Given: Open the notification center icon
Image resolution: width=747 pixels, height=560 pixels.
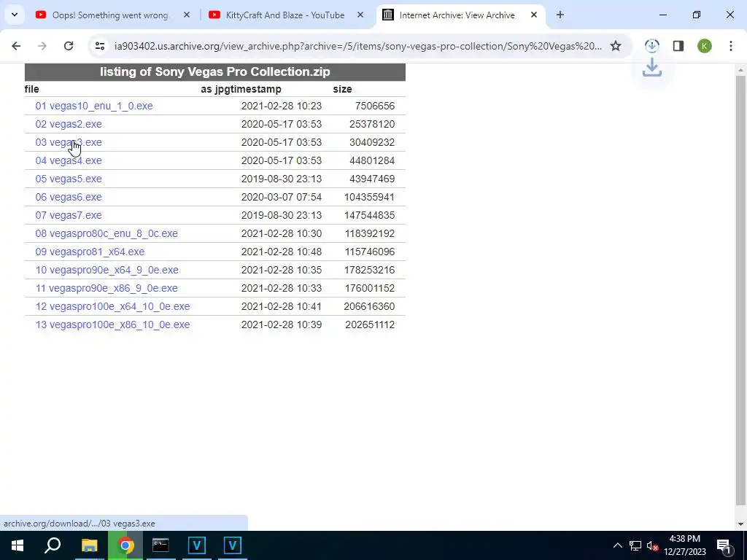Looking at the screenshot, I should [x=724, y=545].
